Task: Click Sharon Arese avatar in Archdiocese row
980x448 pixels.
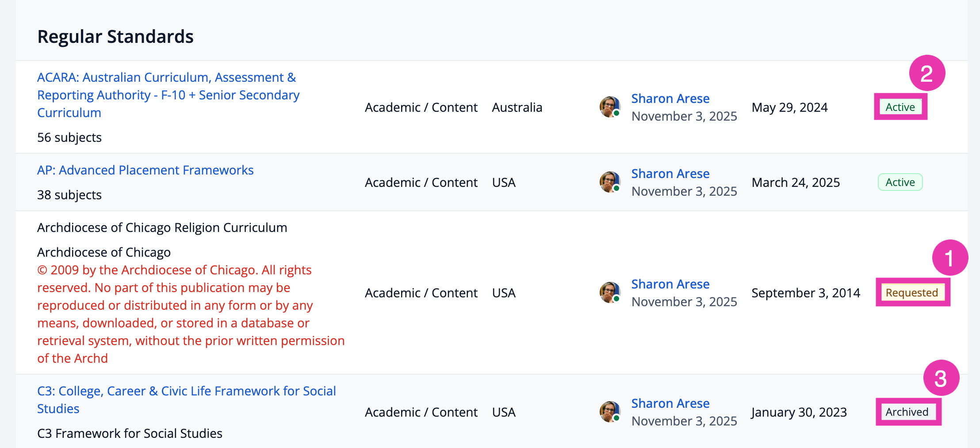Action: click(x=610, y=292)
